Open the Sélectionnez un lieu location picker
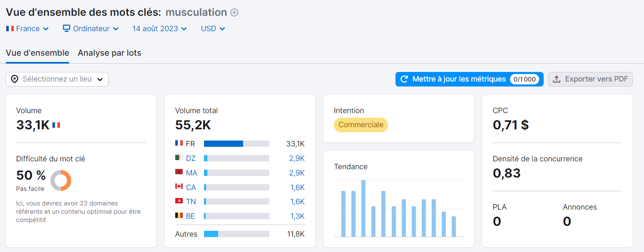The width and height of the screenshot is (644, 252). pyautogui.click(x=57, y=79)
